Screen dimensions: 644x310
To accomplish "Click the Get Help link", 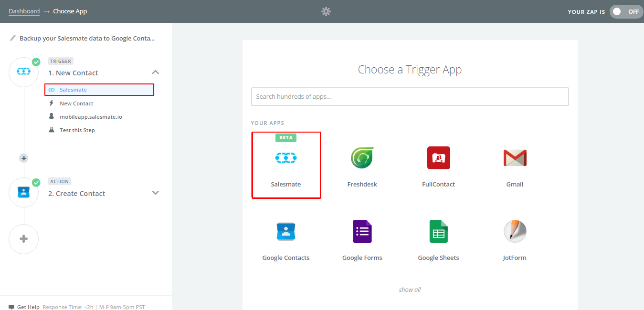I will point(28,307).
